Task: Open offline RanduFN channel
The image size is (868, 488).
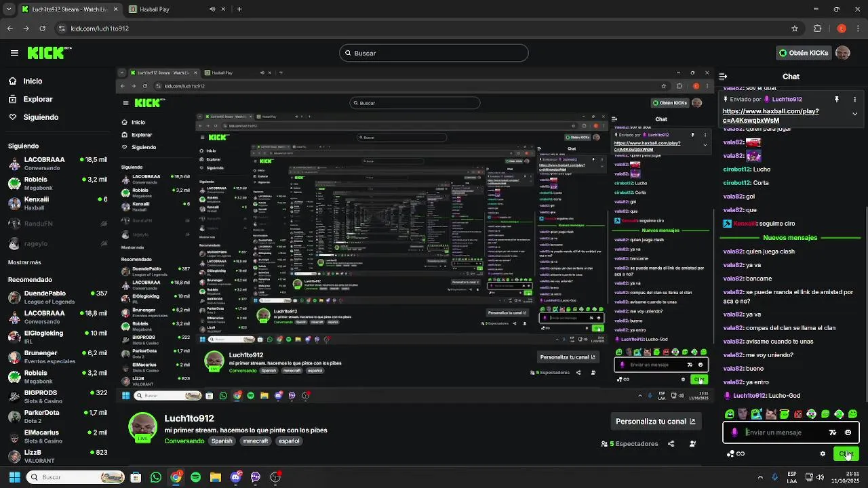Action: [57, 224]
